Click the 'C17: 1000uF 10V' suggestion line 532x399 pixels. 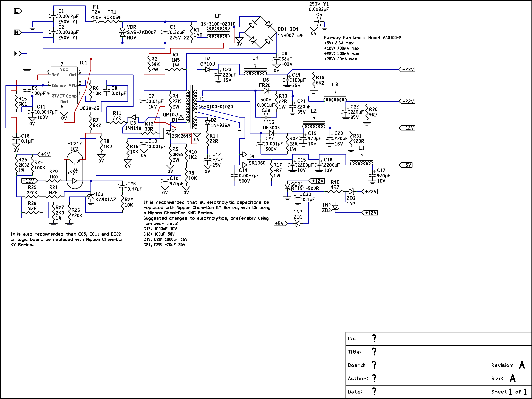point(160,229)
